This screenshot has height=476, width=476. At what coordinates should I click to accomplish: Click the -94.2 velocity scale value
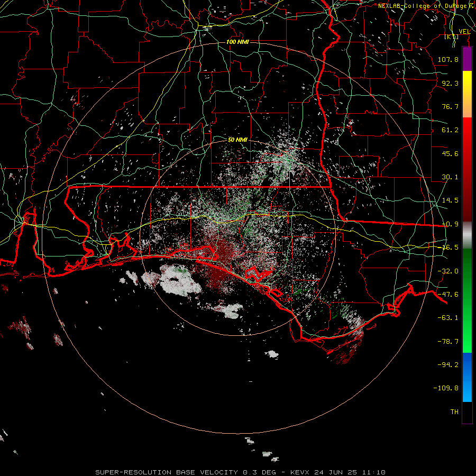point(448,364)
